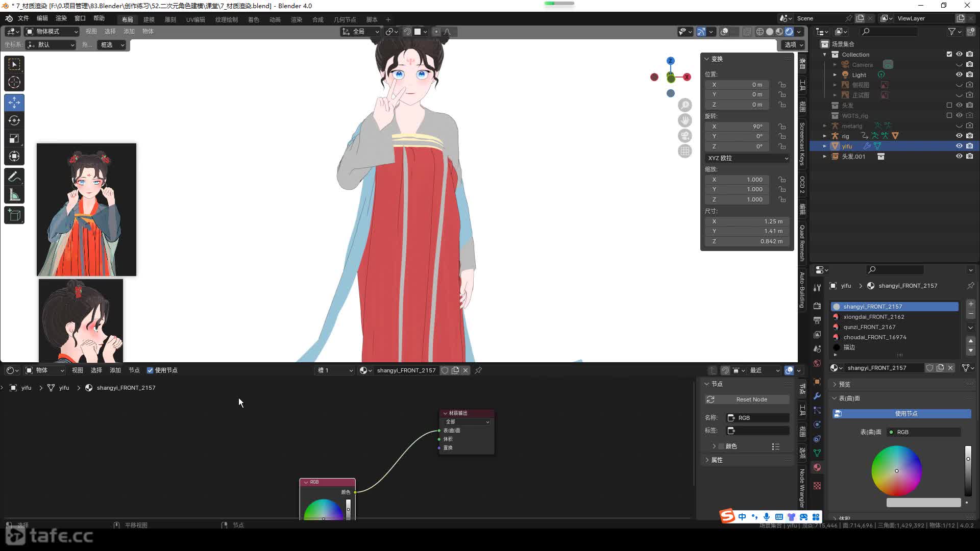Open the XYZ 欧拉 rotation mode dropdown
The height and width of the screenshot is (551, 980).
click(747, 158)
